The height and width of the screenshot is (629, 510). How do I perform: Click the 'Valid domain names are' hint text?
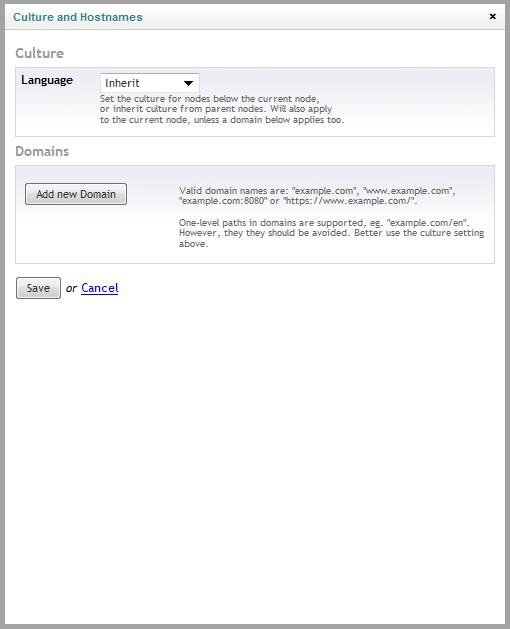tap(317, 196)
